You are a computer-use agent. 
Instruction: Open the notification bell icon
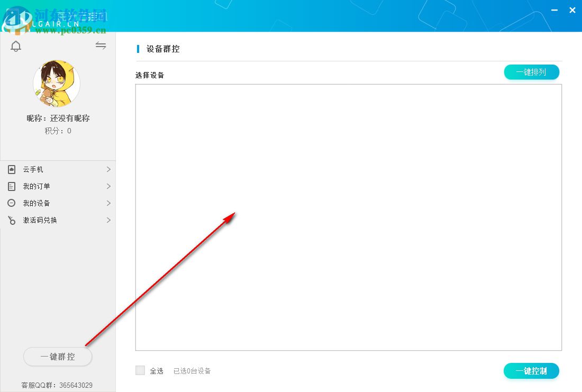[16, 46]
